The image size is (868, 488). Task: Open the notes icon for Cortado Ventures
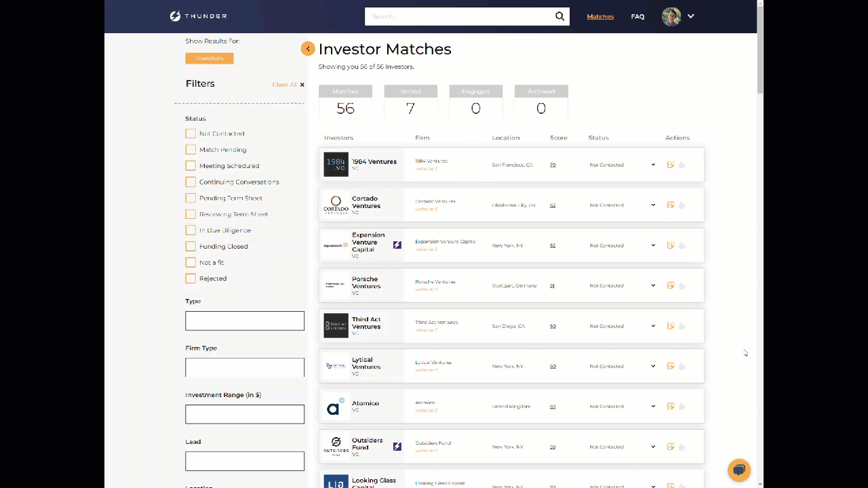click(x=671, y=205)
